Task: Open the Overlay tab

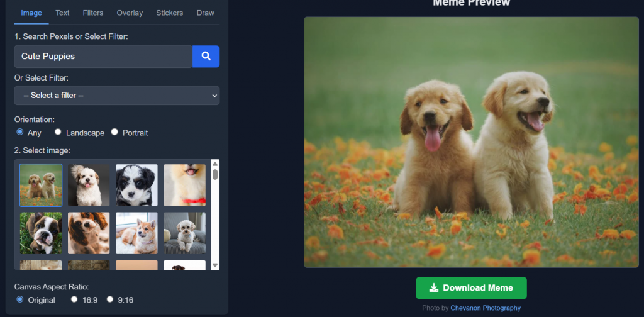Action: click(x=130, y=13)
